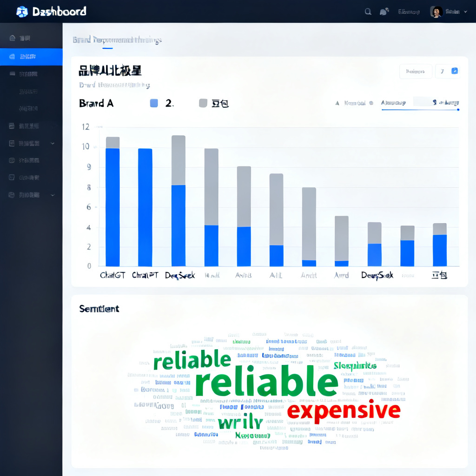Click the document-square icon in the sidebar
This screenshot has width=476, height=476.
coord(12,143)
